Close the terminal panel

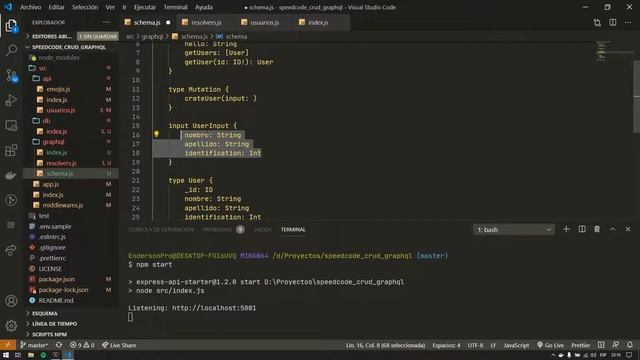[628, 229]
